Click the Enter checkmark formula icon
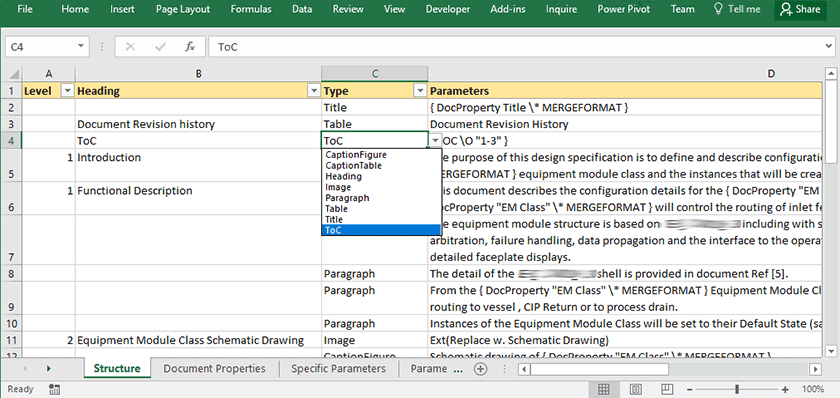The height and width of the screenshot is (398, 840). click(160, 47)
